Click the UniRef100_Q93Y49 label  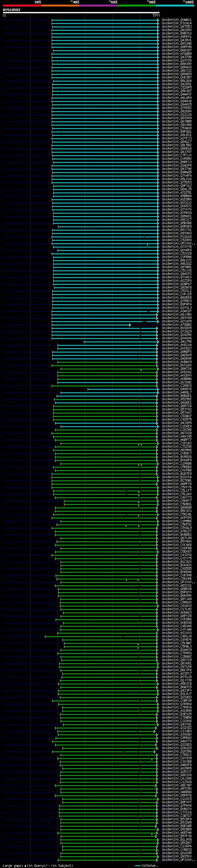tap(177, 318)
